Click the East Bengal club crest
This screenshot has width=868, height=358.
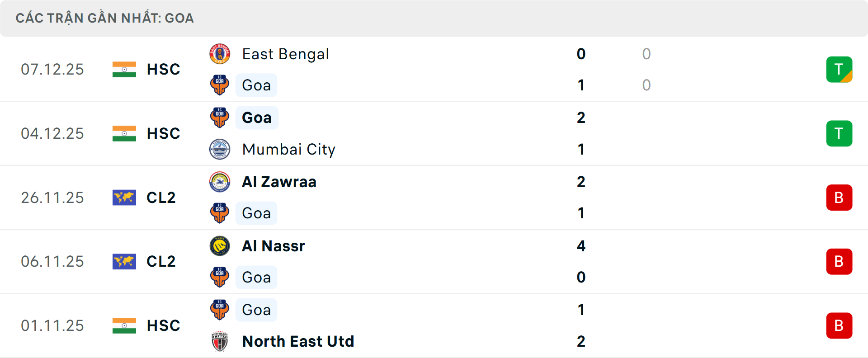click(220, 54)
